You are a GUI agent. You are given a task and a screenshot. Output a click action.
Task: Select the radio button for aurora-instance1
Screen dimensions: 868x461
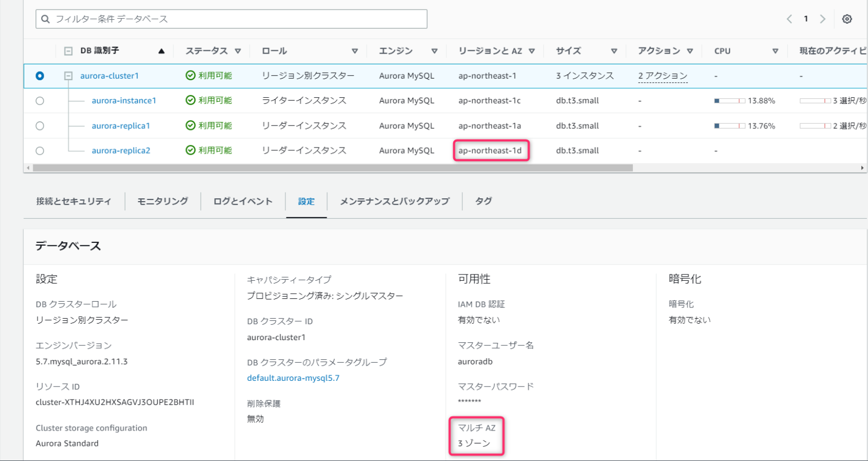pyautogui.click(x=40, y=100)
